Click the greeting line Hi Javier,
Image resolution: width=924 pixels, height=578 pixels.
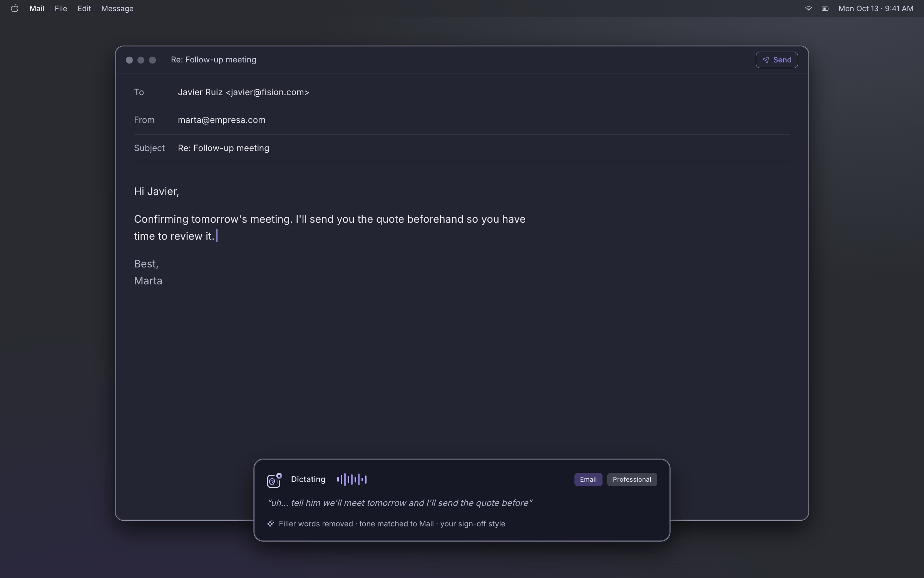click(x=156, y=192)
